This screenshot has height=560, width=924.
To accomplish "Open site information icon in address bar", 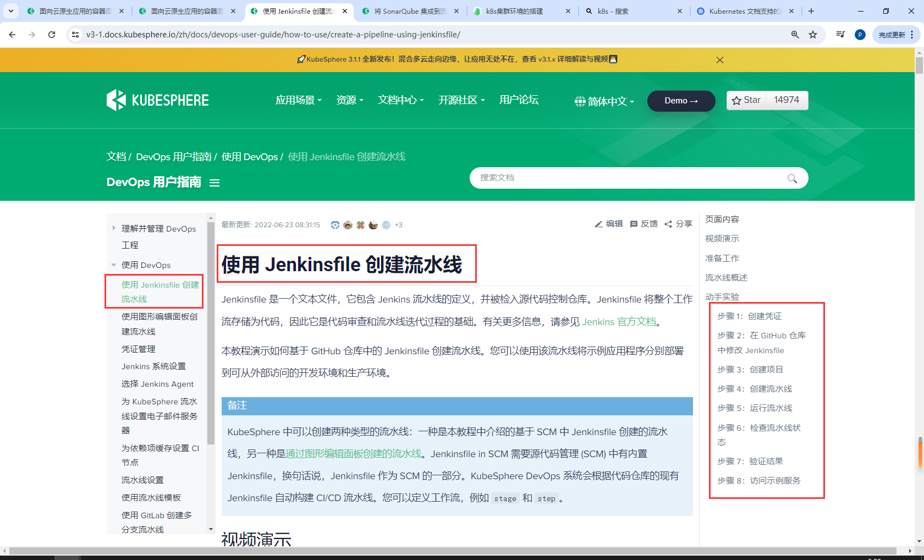I will [x=75, y=35].
